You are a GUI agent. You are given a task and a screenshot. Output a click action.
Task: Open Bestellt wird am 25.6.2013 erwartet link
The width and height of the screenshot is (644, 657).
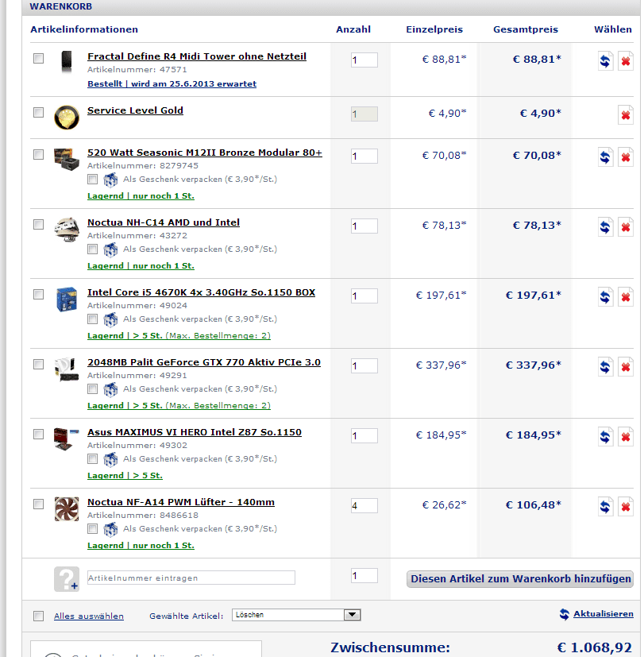[172, 83]
